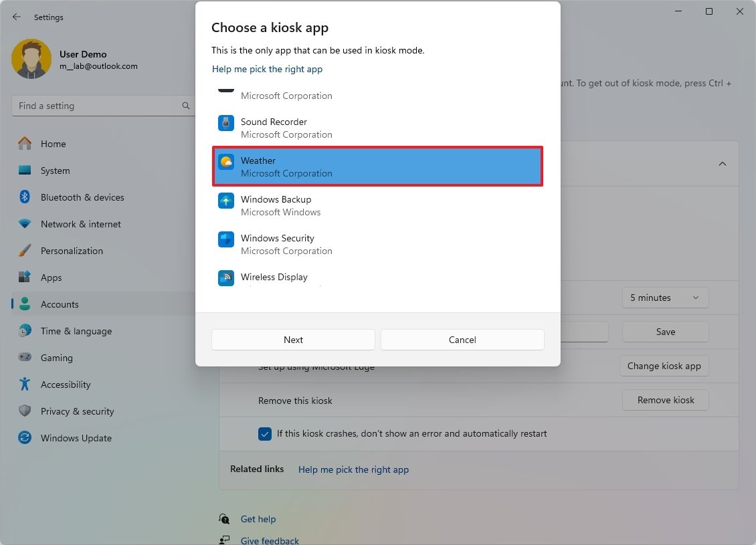Go to Network & internet section
Viewport: 756px width, 545px height.
(80, 224)
